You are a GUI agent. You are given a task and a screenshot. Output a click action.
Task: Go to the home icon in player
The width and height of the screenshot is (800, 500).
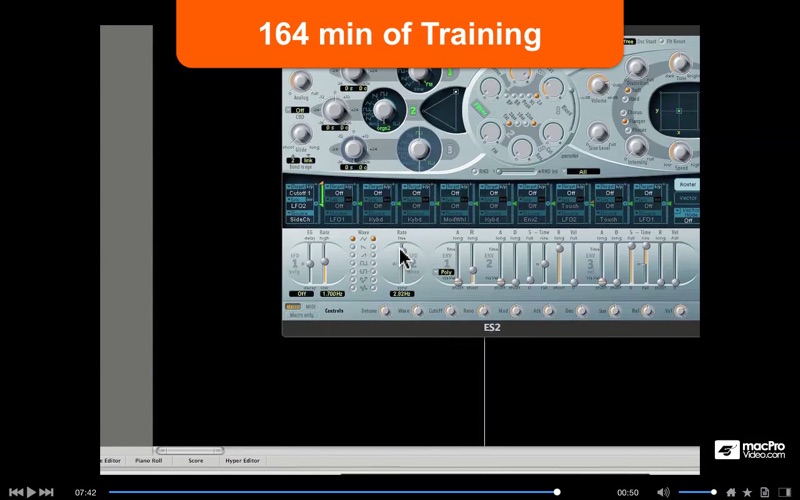[x=731, y=492]
